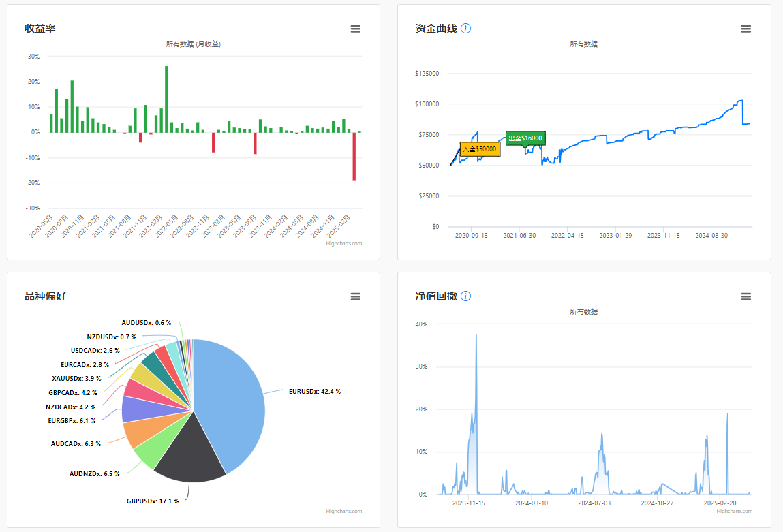Click the 出金$16000 withdrawal marker

click(x=525, y=138)
